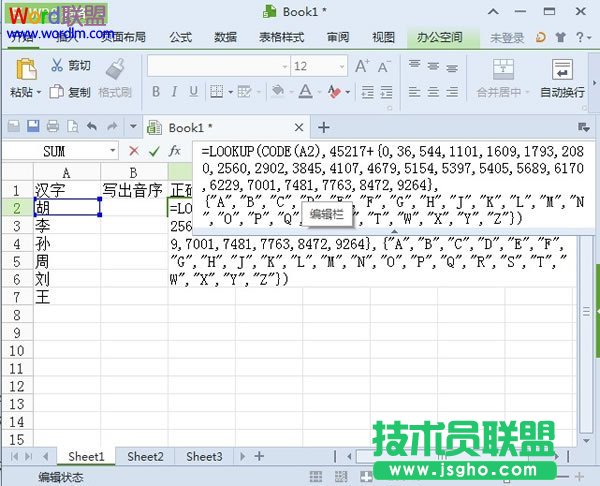Click the cell borders icon

pyautogui.click(x=217, y=92)
